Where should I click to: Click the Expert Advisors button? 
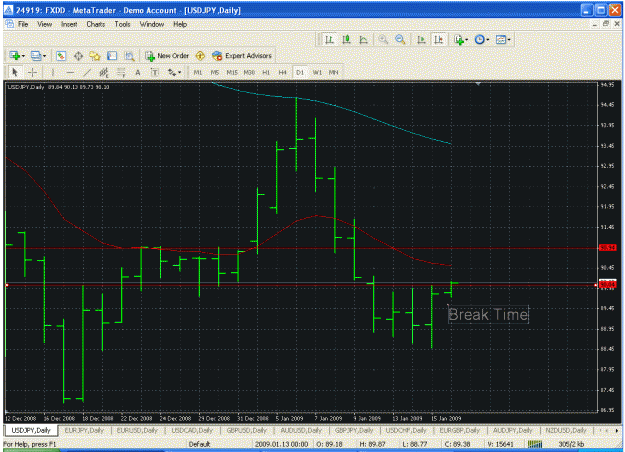[242, 56]
